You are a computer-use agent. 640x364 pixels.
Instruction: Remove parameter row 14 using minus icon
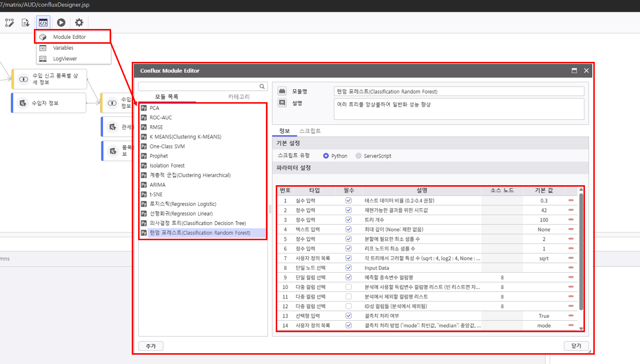[x=571, y=325]
